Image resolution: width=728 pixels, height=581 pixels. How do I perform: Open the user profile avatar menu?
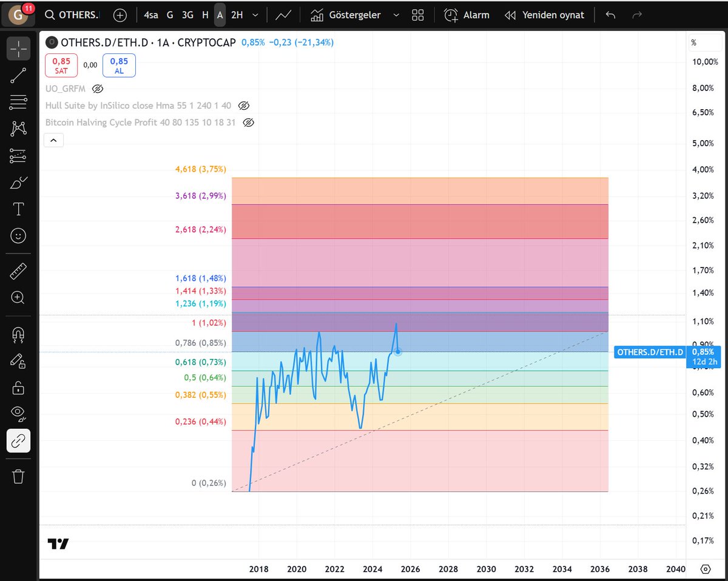(x=19, y=15)
